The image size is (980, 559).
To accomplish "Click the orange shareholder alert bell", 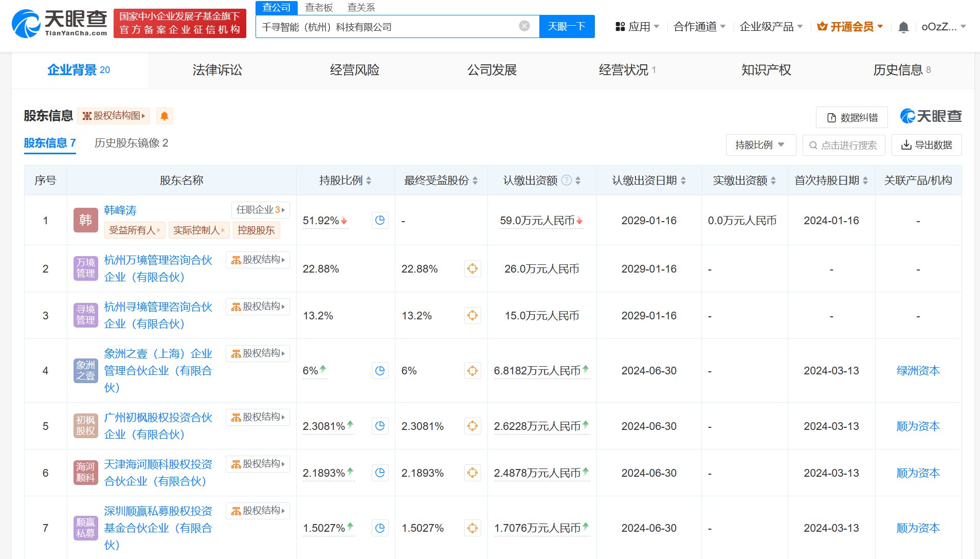I will pos(165,116).
